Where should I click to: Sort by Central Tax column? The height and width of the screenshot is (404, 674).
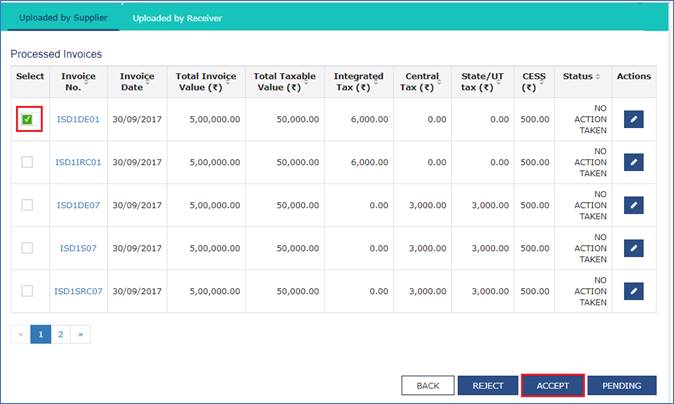422,82
